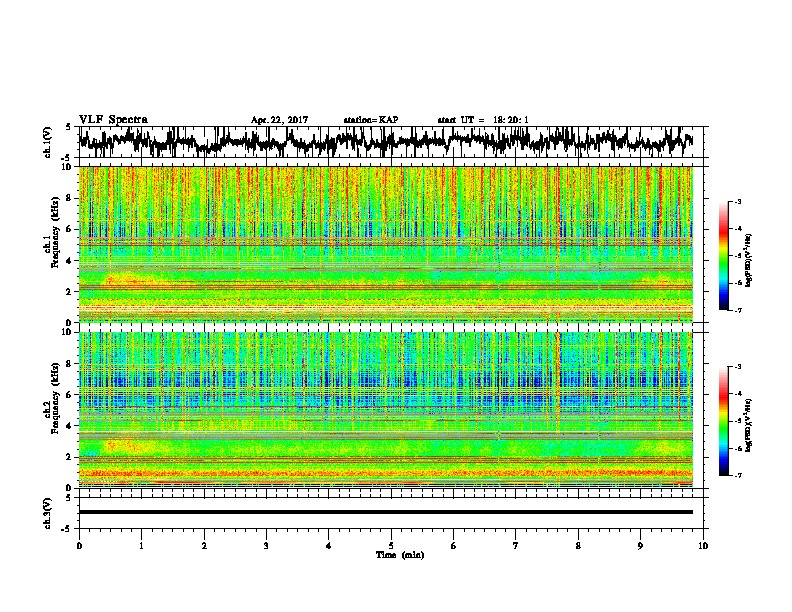Viewport: 792px width, 612px height.
Task: Click the "-5" tick of ch.3(V) axis
Action: [x=68, y=529]
